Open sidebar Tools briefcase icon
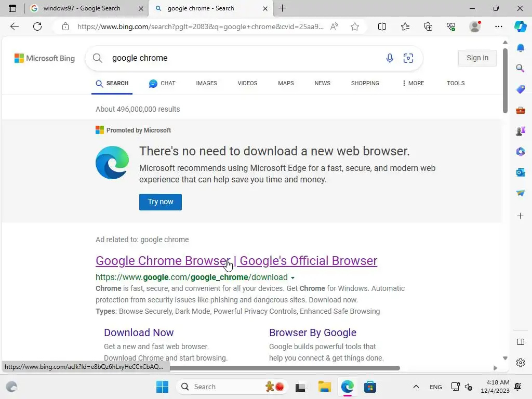 tap(520, 110)
